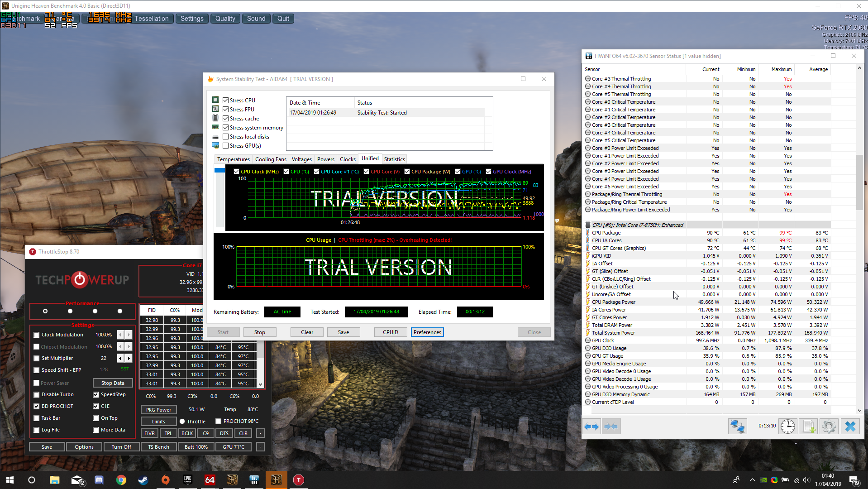This screenshot has width=868, height=489.
Task: Toggle Stress cache checkbox
Action: tap(225, 118)
